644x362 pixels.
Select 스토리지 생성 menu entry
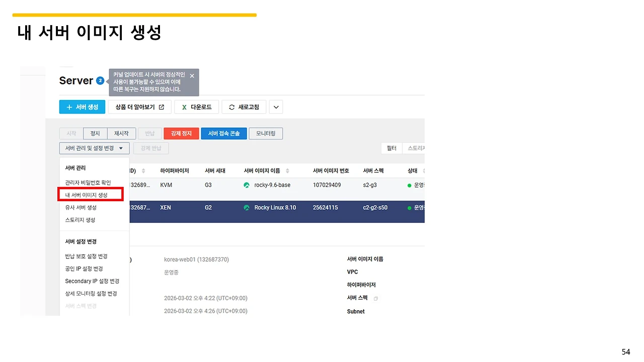click(x=82, y=220)
